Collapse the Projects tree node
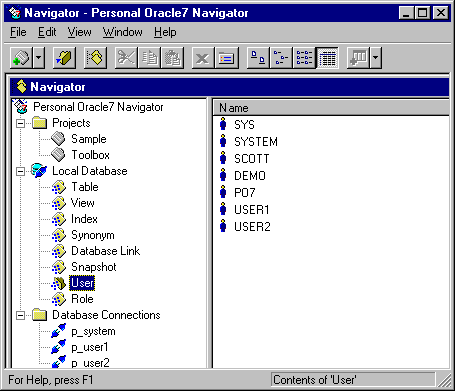The image size is (455, 391). 21,124
